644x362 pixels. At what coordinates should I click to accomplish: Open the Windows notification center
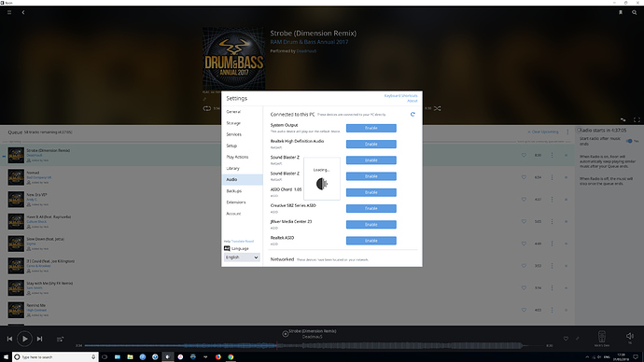[636, 357]
